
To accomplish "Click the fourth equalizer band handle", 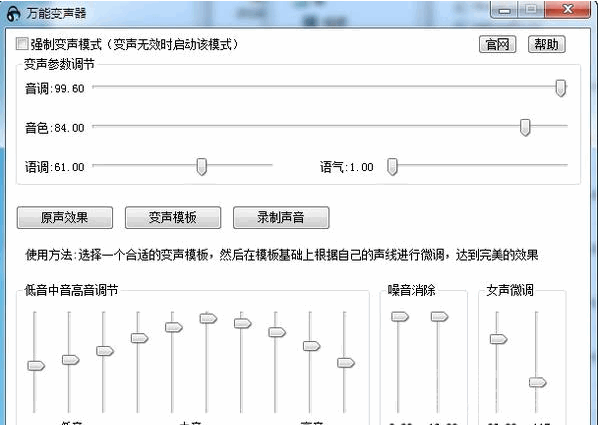I will click(x=140, y=338).
